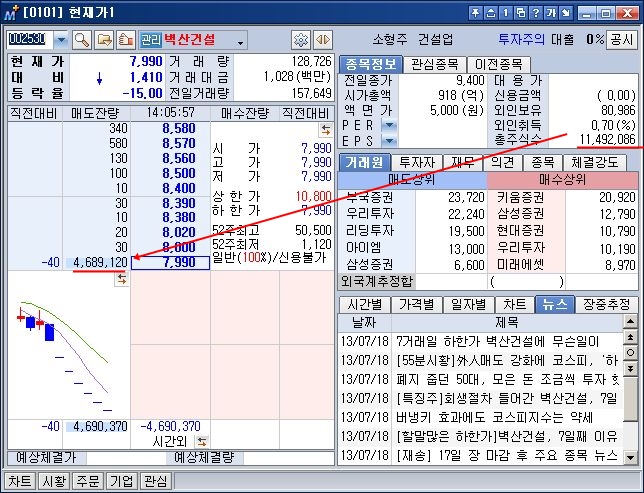Screen dimensions: 644x493
Task: Click the 가 font size icon
Action: click(x=551, y=13)
